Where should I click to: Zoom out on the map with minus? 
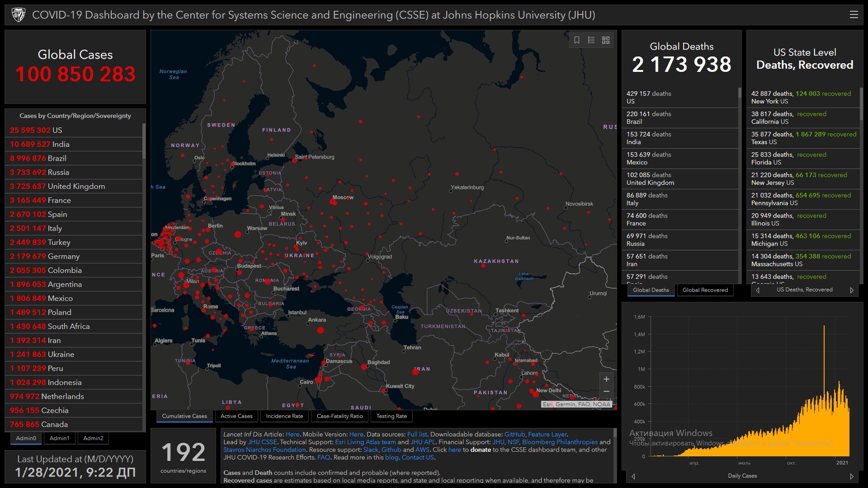tap(606, 391)
